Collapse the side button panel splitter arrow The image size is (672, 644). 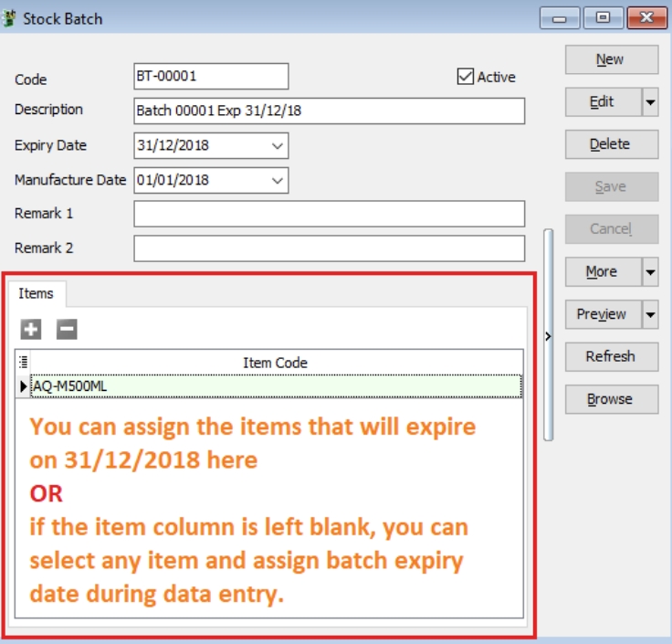click(548, 336)
